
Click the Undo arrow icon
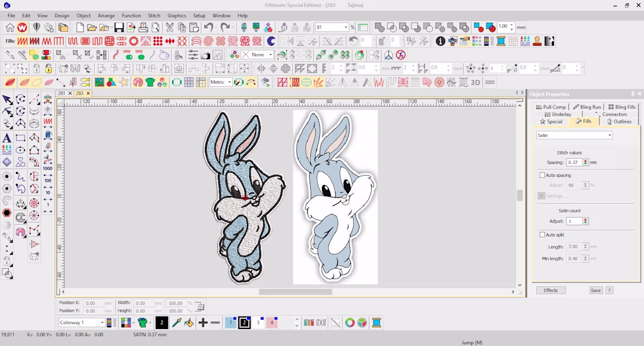coord(208,28)
